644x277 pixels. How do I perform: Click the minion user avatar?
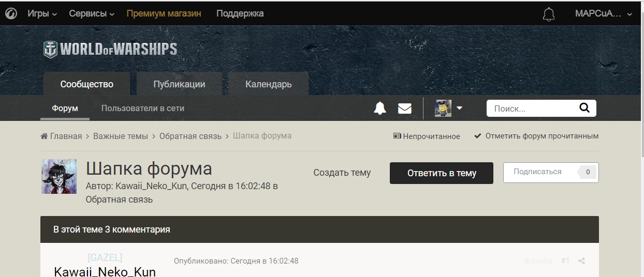443,108
